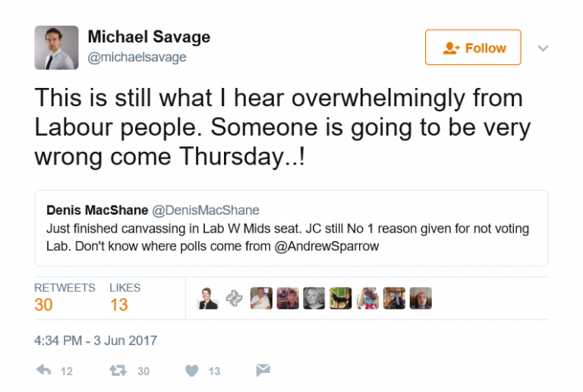Like the tweet with the heart icon

tap(192, 371)
